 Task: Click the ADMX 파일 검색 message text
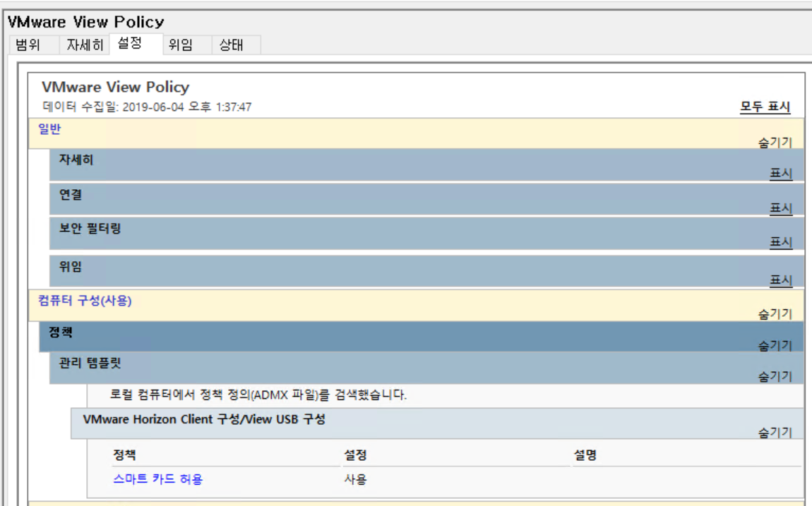tap(258, 394)
